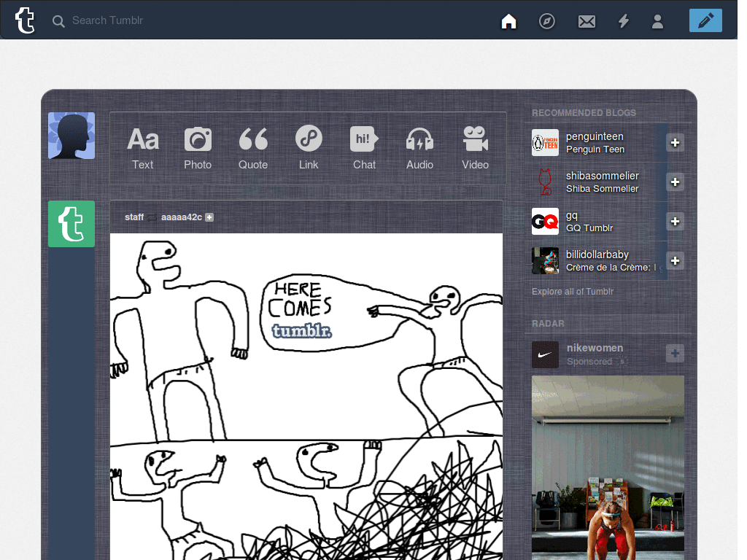This screenshot has width=747, height=560.
Task: Open the activity lightning bolt icon
Action: [x=623, y=21]
